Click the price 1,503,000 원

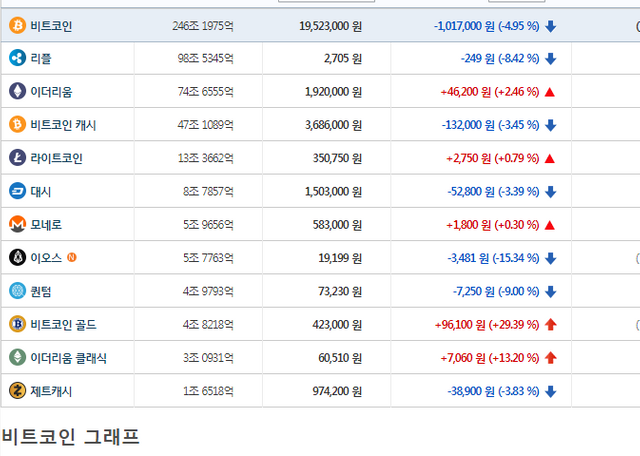[x=333, y=191]
